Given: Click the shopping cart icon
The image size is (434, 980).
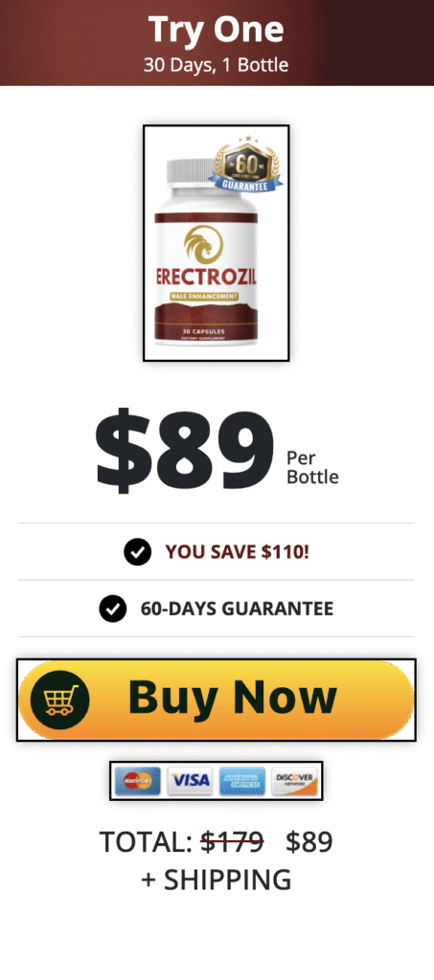Looking at the screenshot, I should point(59,700).
